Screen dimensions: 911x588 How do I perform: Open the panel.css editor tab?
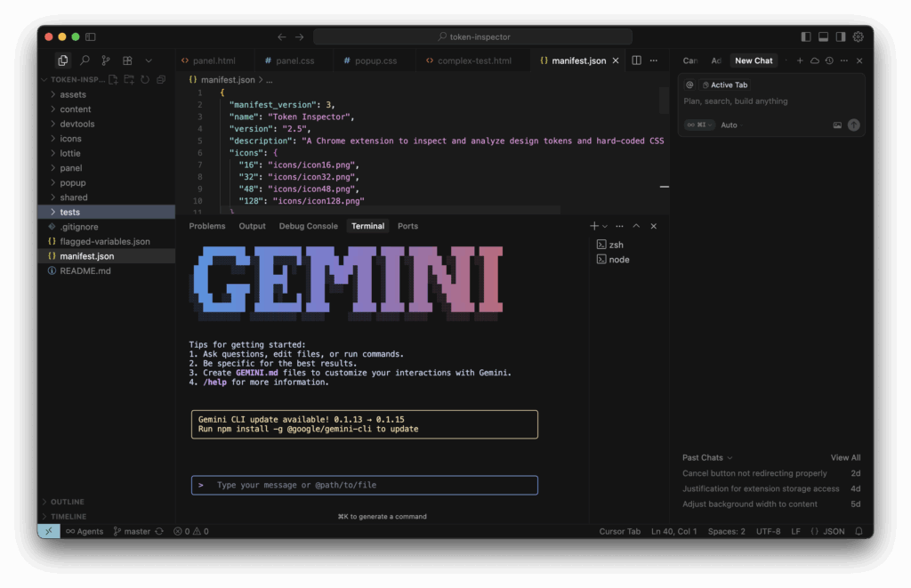click(294, 60)
